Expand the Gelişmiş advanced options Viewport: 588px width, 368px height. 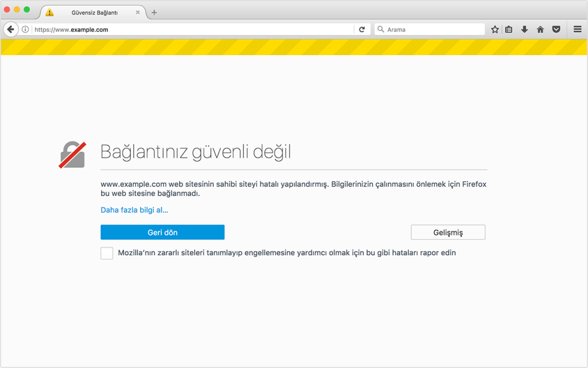point(447,232)
